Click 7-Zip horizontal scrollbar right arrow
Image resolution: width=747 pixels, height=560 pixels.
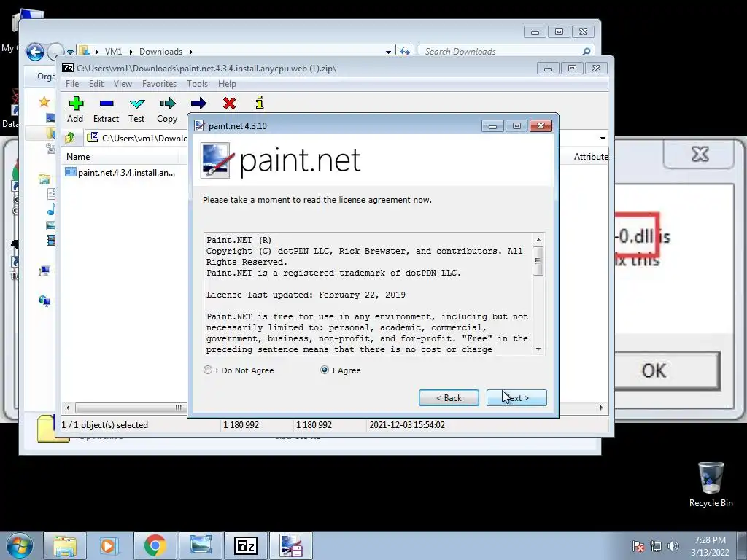click(602, 408)
